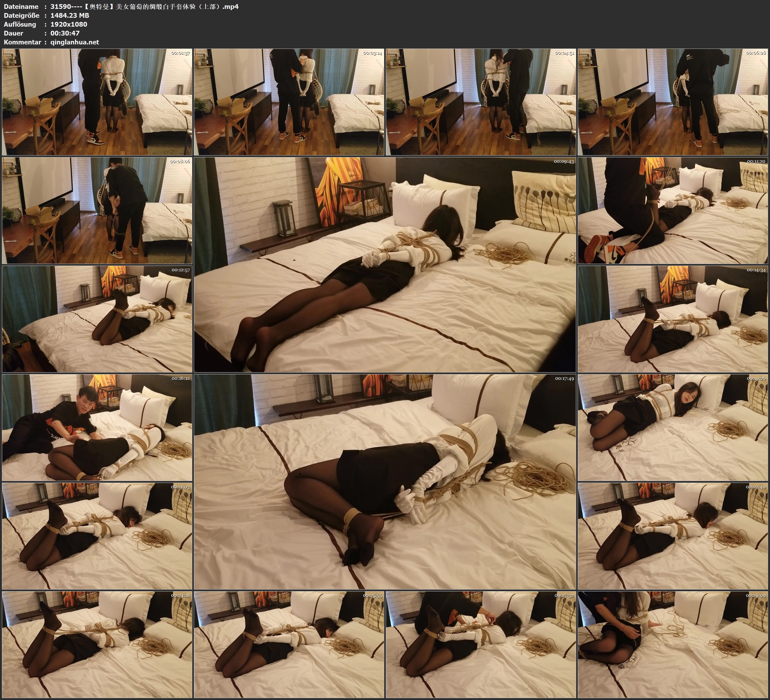Click the 00:27:32 preview thumbnail
The image size is (770, 700).
click(481, 644)
